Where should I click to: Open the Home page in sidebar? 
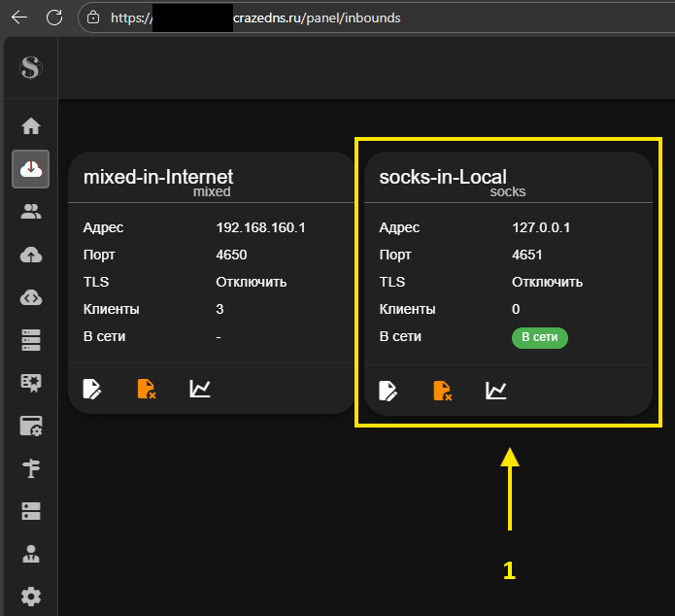pyautogui.click(x=30, y=126)
